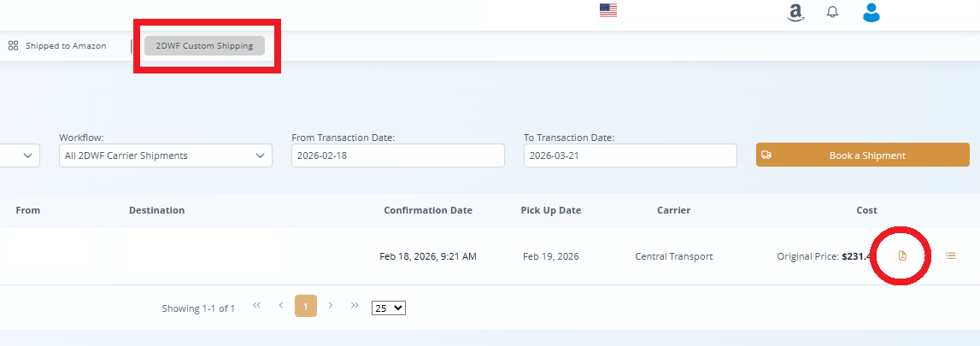Click the Book a Shipment button
The width and height of the screenshot is (980, 346).
862,155
